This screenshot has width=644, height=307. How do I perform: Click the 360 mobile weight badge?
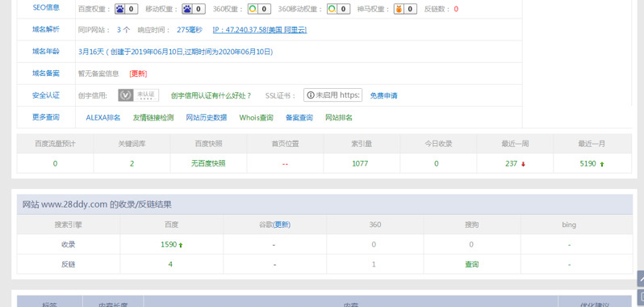tap(338, 9)
